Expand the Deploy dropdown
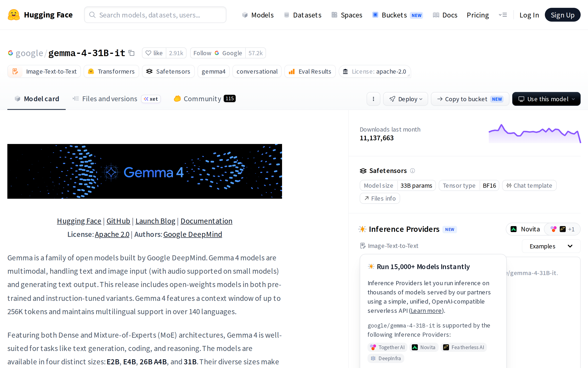The image size is (588, 368). 406,99
